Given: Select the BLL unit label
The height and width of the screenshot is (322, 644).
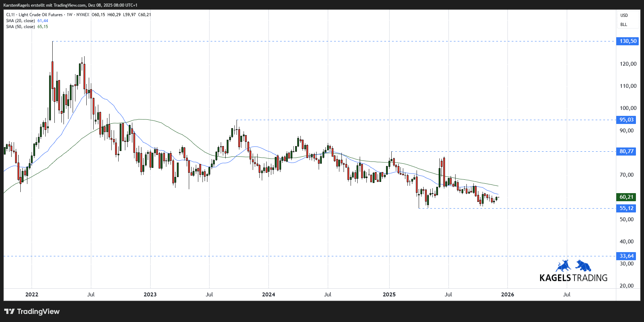Looking at the screenshot, I should point(624,25).
